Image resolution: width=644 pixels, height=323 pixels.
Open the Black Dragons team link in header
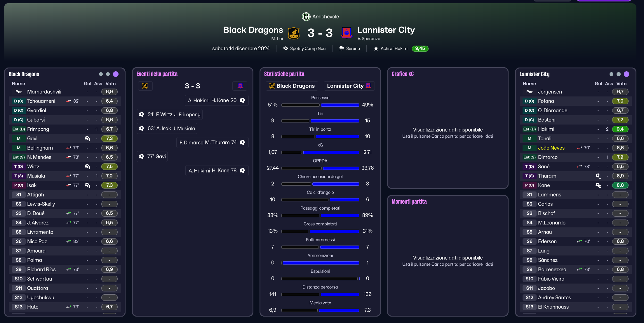tap(253, 30)
